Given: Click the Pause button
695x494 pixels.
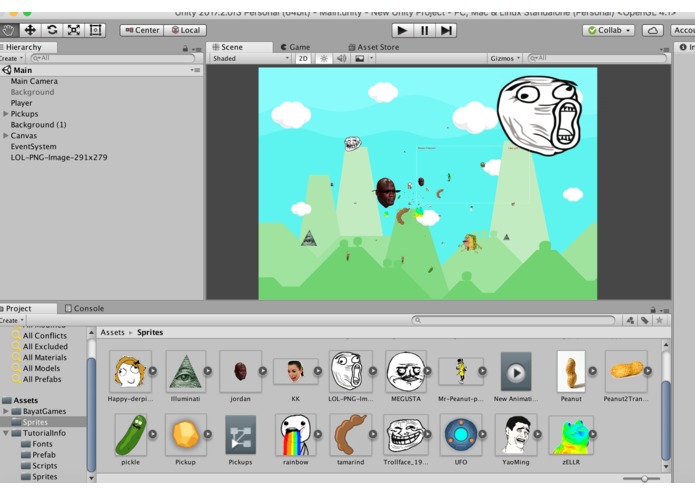Looking at the screenshot, I should [424, 30].
